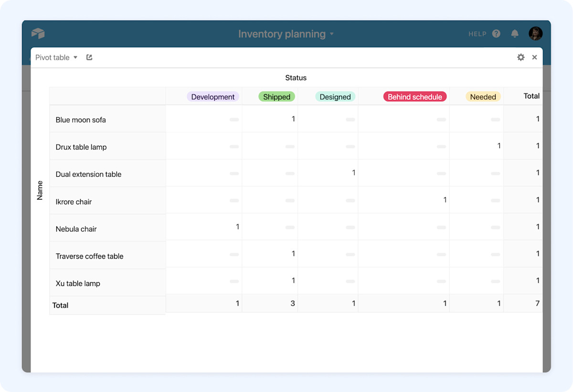
Task: Open the pivot table settings gear
Action: point(520,57)
